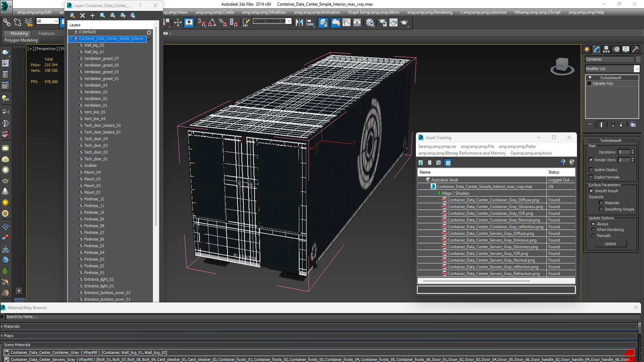
Task: Open Curve Editor icon
Action: click(346, 22)
